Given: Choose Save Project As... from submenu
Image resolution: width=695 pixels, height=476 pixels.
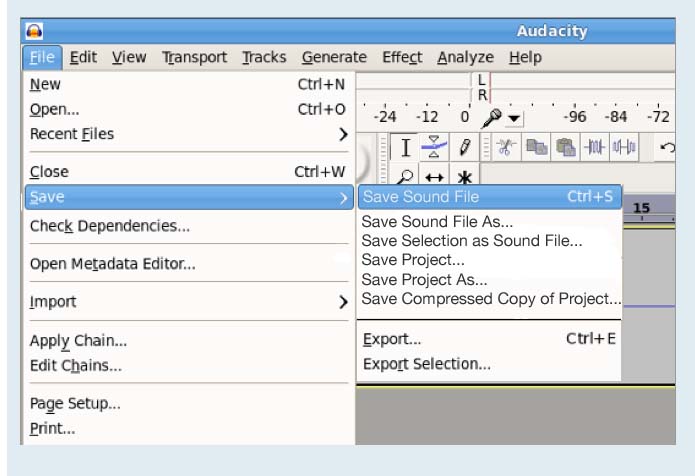Looking at the screenshot, I should (x=424, y=280).
